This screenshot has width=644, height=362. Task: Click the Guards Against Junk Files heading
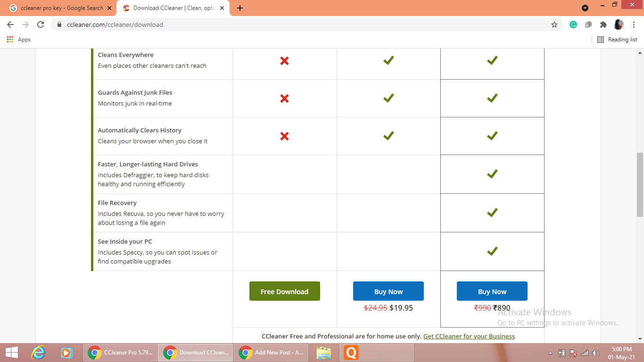[135, 93]
